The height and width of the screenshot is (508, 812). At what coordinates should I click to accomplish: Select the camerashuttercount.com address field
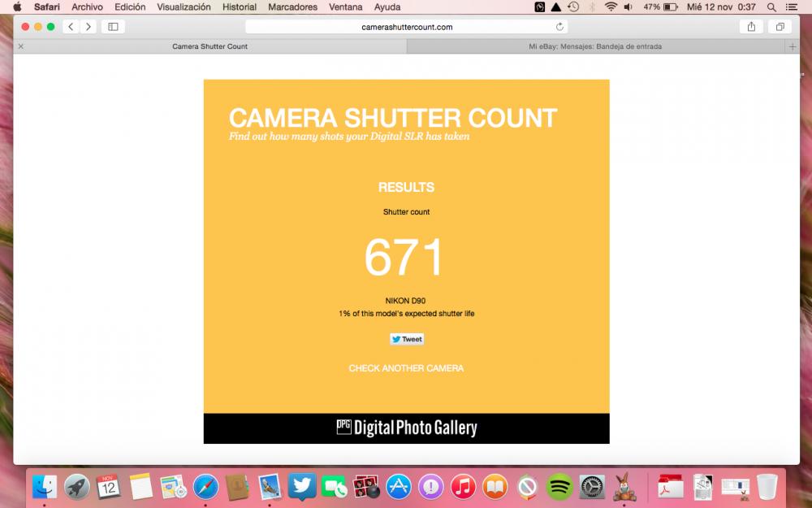[407, 27]
